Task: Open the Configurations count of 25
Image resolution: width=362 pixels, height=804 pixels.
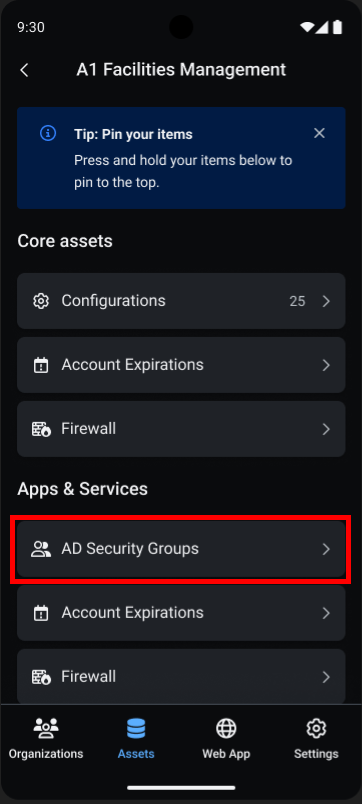Action: pyautogui.click(x=297, y=301)
